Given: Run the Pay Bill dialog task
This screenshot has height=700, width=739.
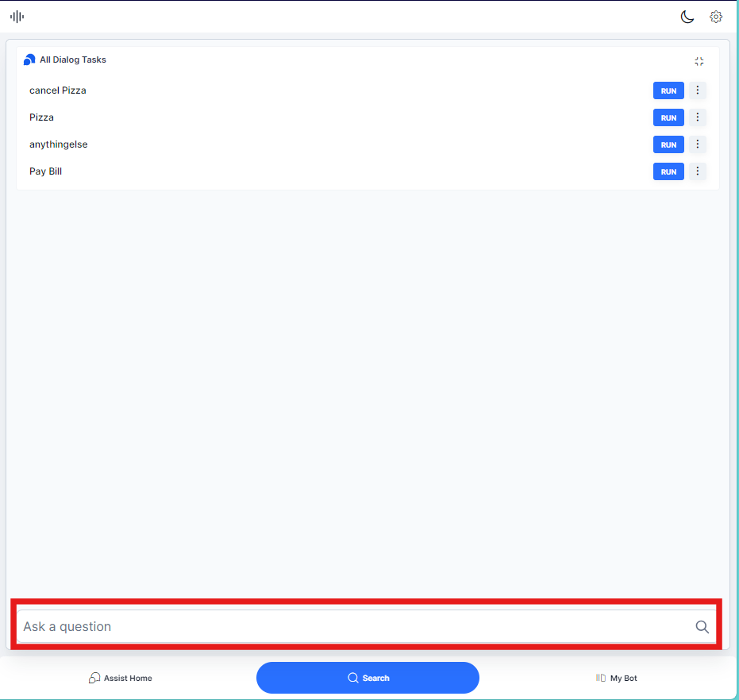Looking at the screenshot, I should (668, 171).
